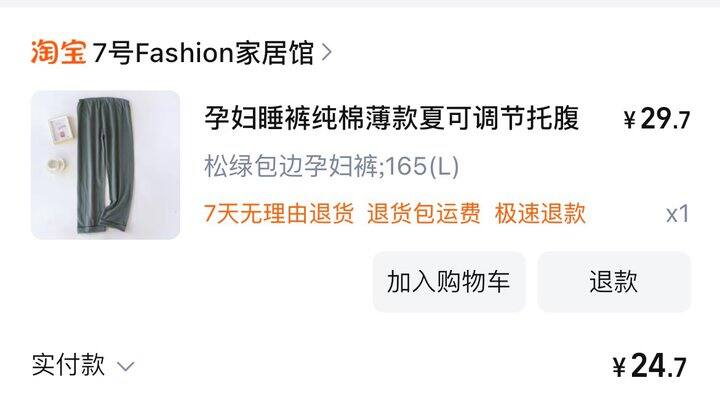Click the orange 淘宝 logo
The width and height of the screenshot is (720, 407).
(58, 52)
